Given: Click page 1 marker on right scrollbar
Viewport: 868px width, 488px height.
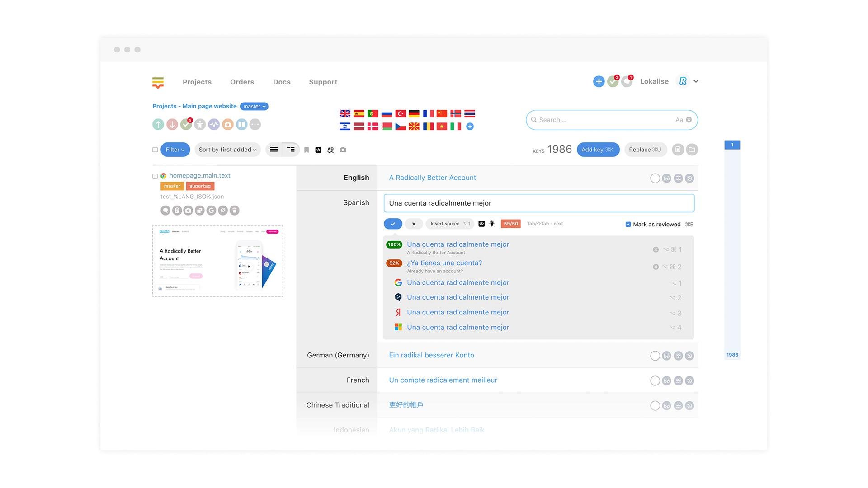Looking at the screenshot, I should click(x=732, y=145).
